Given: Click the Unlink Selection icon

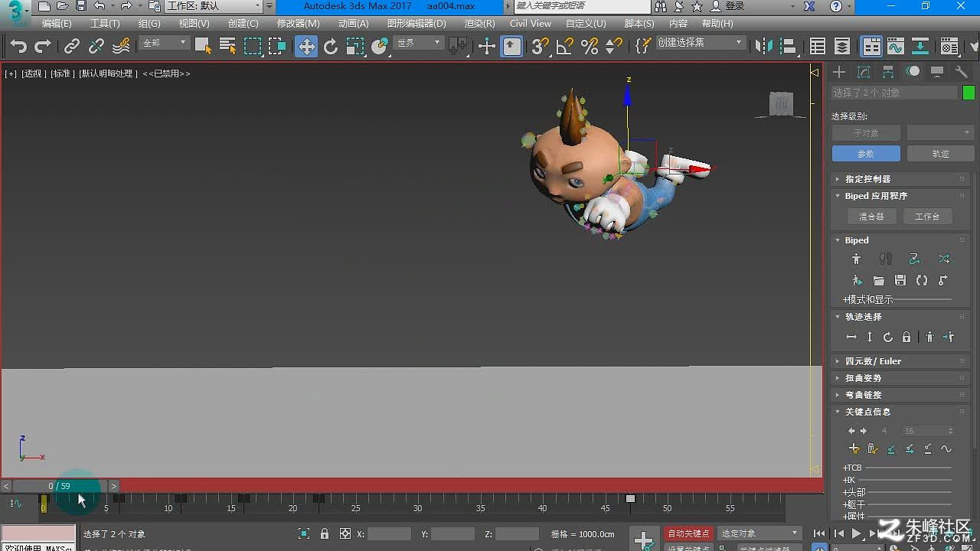Looking at the screenshot, I should pos(96,47).
